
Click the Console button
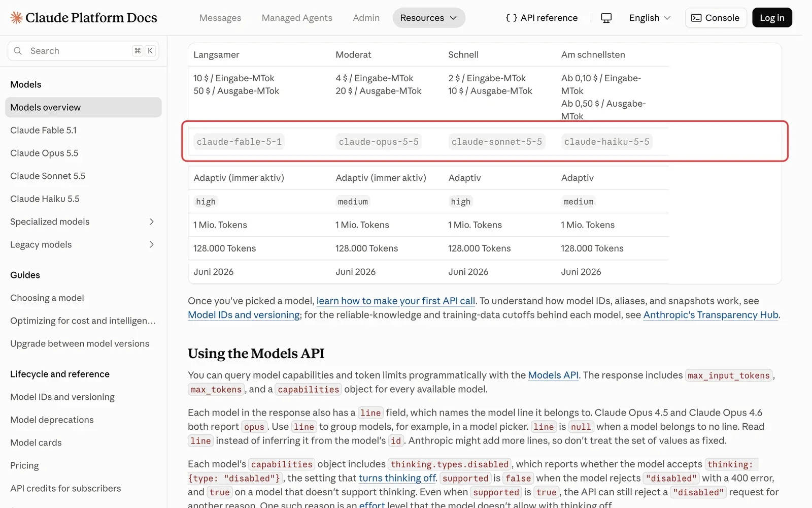[x=716, y=18]
